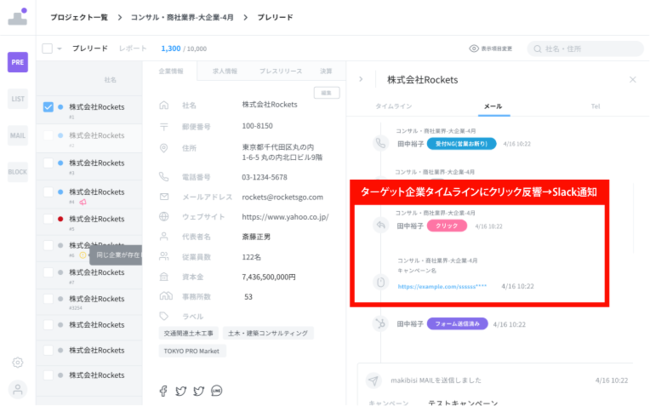This screenshot has height=406, width=650.
Task: Uncheck the checked 株式会社Rockets row #1
Action: tap(48, 107)
